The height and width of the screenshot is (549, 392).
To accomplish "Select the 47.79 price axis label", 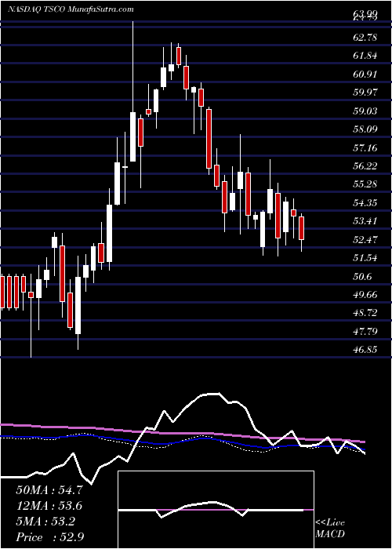I will 365,331.
